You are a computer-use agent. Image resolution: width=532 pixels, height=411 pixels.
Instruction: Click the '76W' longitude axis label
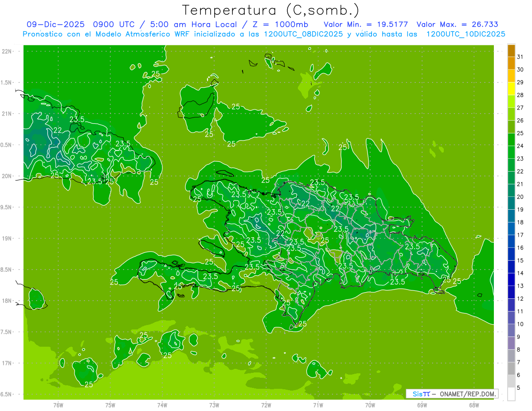coord(58,405)
